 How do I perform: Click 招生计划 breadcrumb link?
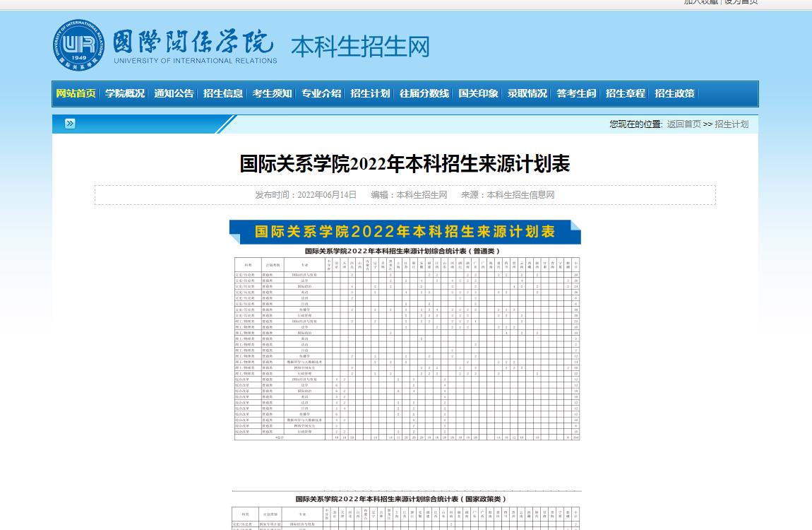pyautogui.click(x=732, y=124)
